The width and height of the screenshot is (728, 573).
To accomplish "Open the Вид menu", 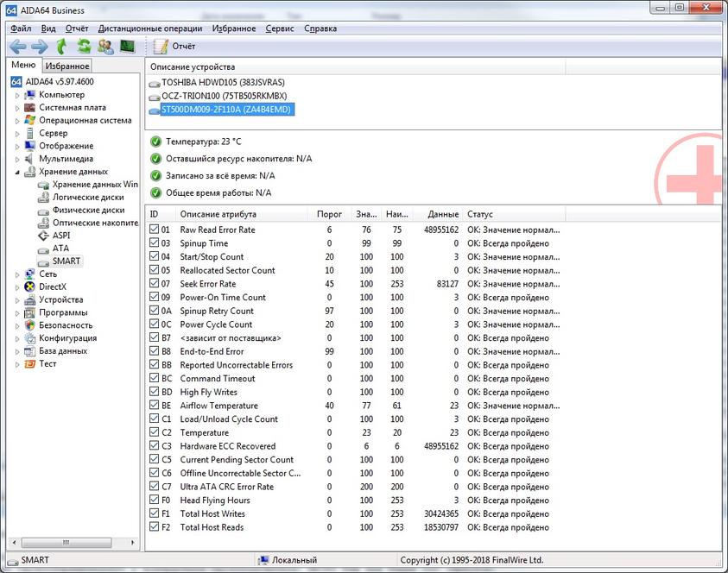I will 48,28.
